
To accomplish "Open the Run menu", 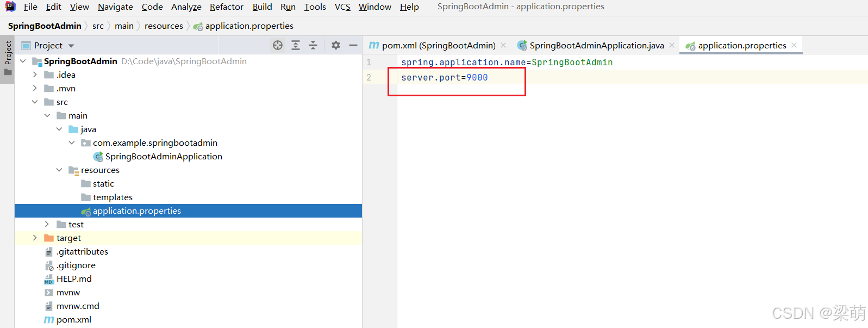I will click(x=288, y=7).
